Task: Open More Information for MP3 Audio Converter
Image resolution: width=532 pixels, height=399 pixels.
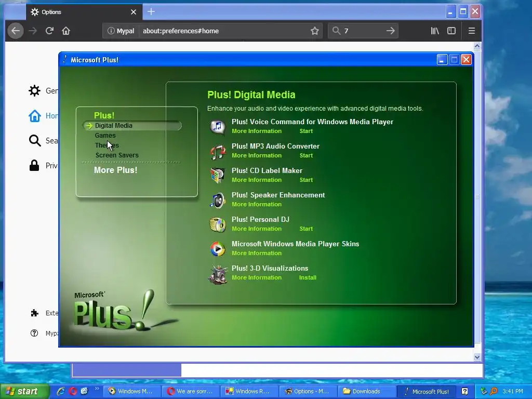Action: [x=257, y=155]
